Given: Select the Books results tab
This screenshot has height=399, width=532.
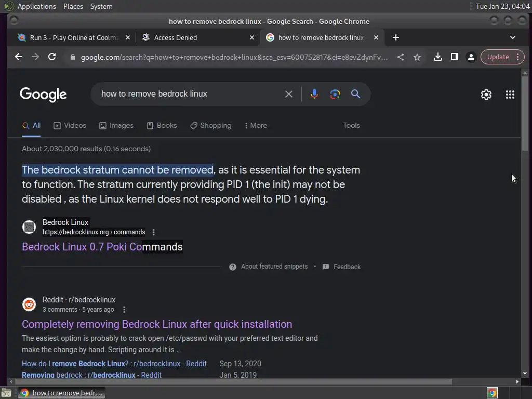Looking at the screenshot, I should pos(162,126).
